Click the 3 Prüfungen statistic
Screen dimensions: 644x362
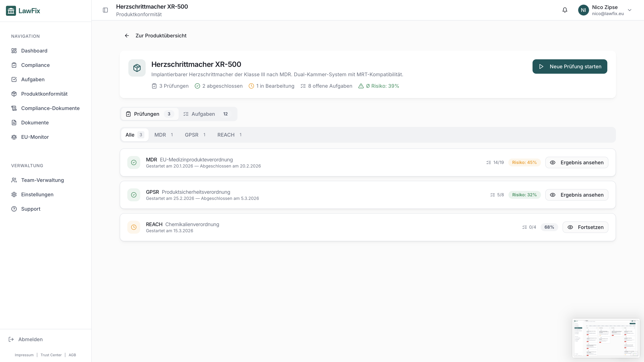click(170, 86)
